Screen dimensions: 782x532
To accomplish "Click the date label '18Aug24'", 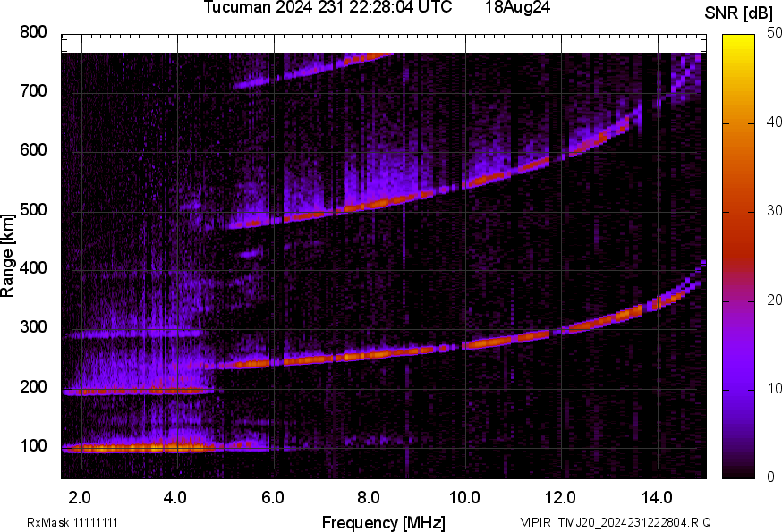I will point(517,6).
